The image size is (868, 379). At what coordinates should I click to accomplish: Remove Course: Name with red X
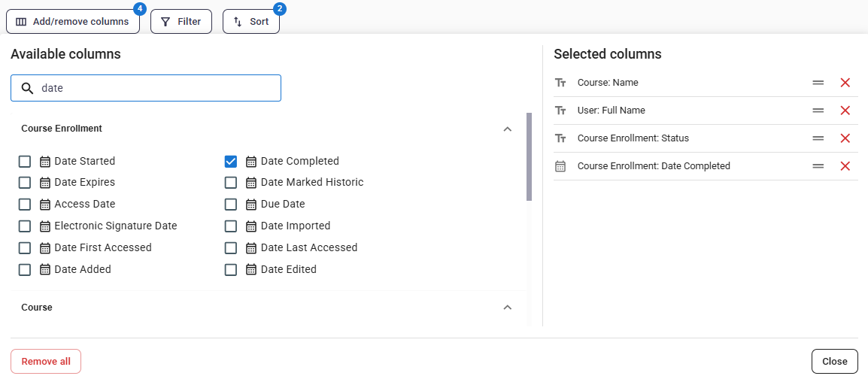pos(845,83)
